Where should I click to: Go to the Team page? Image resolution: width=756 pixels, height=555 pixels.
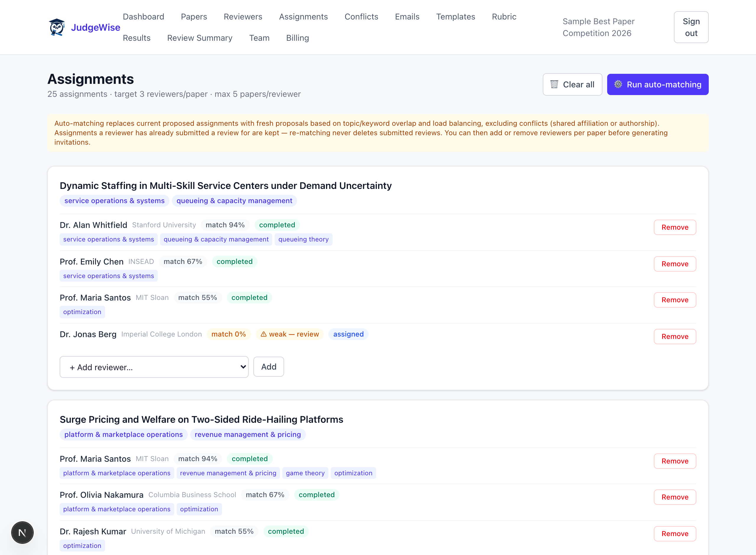[x=259, y=38]
